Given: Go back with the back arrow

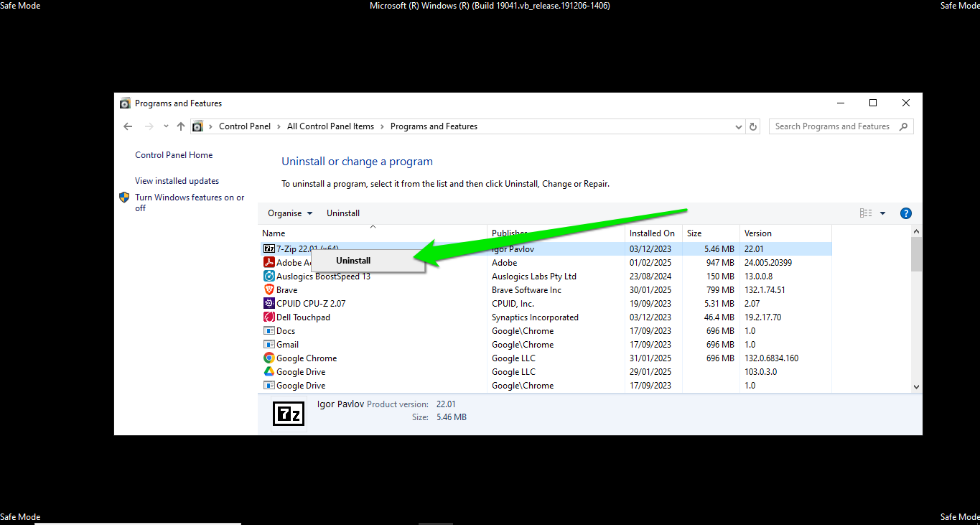Looking at the screenshot, I should point(128,126).
